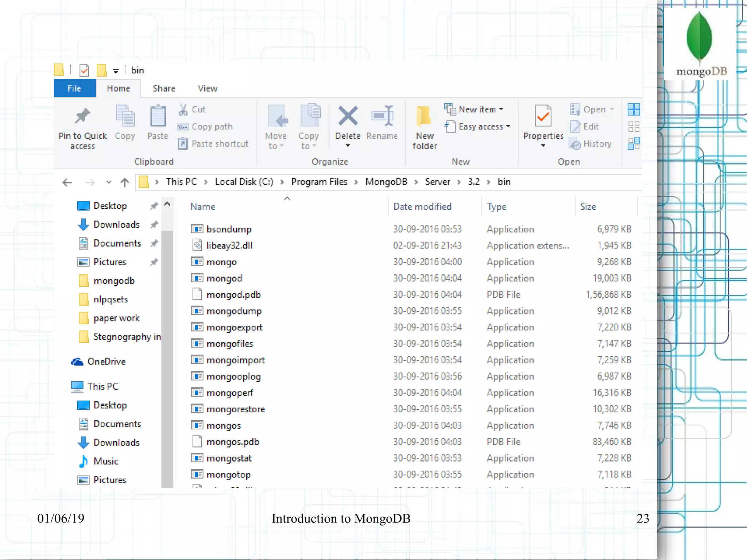Viewport: 747px width, 560px height.
Task: Click the Pin to Quick access icon
Action: pyautogui.click(x=82, y=117)
